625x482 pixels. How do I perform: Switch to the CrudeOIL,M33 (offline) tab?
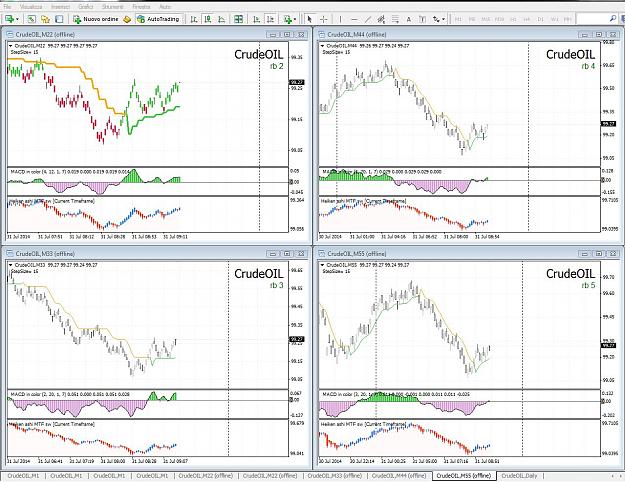[334, 476]
